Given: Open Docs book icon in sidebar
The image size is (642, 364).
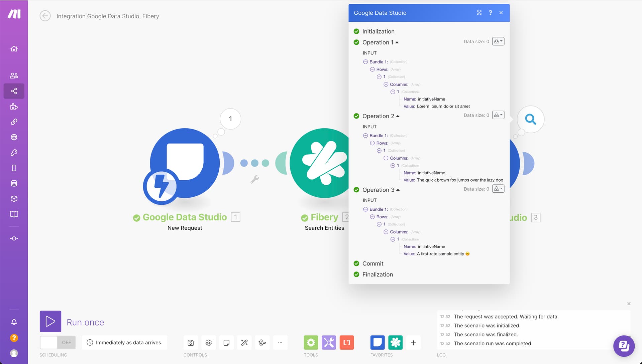Looking at the screenshot, I should (x=14, y=214).
